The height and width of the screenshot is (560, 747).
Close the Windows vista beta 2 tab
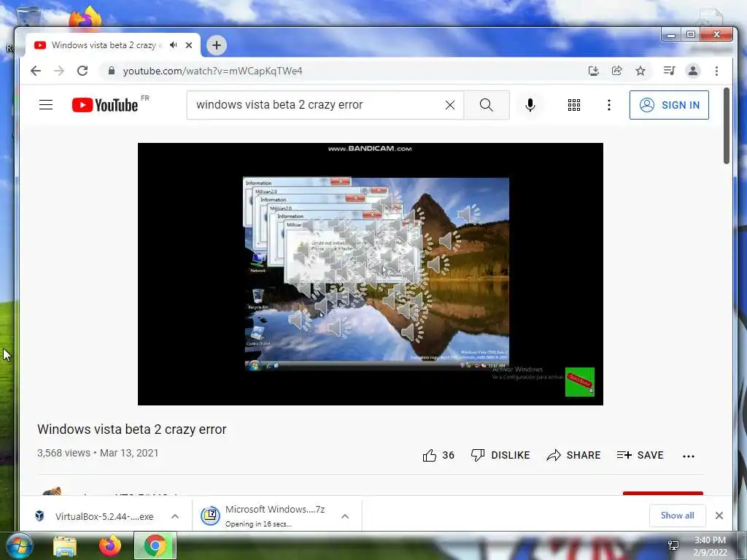click(189, 45)
